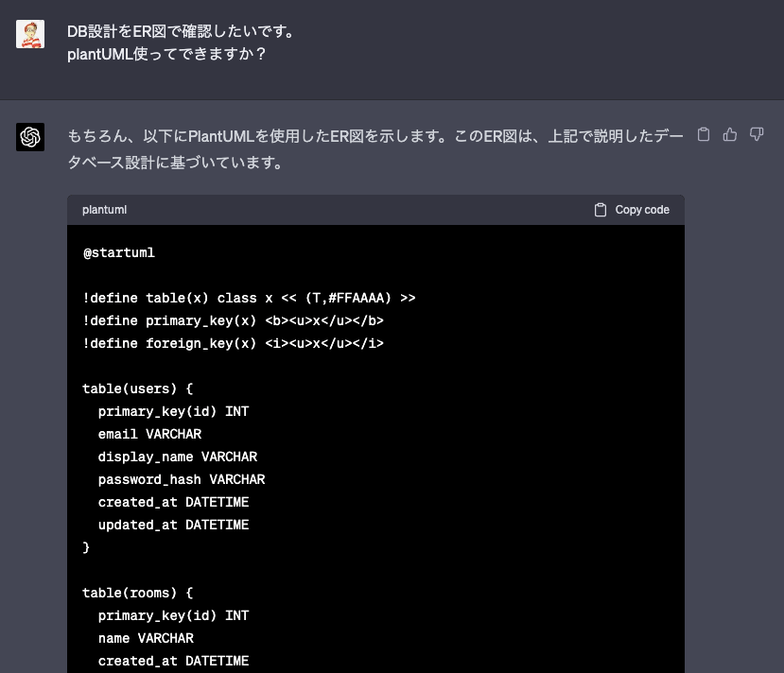Click the @startuml line
This screenshot has height=673, width=784.
pyautogui.click(x=119, y=252)
